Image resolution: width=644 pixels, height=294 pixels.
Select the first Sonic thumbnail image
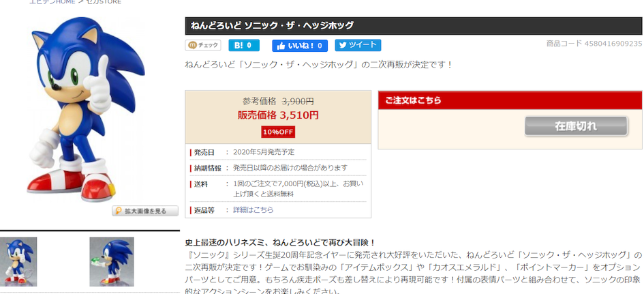pyautogui.click(x=18, y=261)
